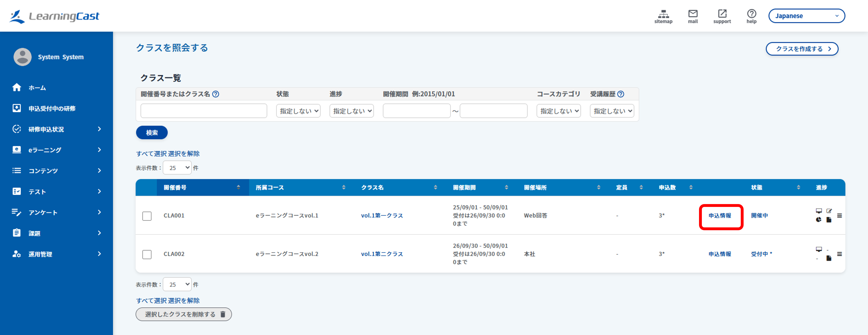Screen dimensions: 868x335
Task: Check the CLA001 row checkbox
Action: (x=147, y=216)
